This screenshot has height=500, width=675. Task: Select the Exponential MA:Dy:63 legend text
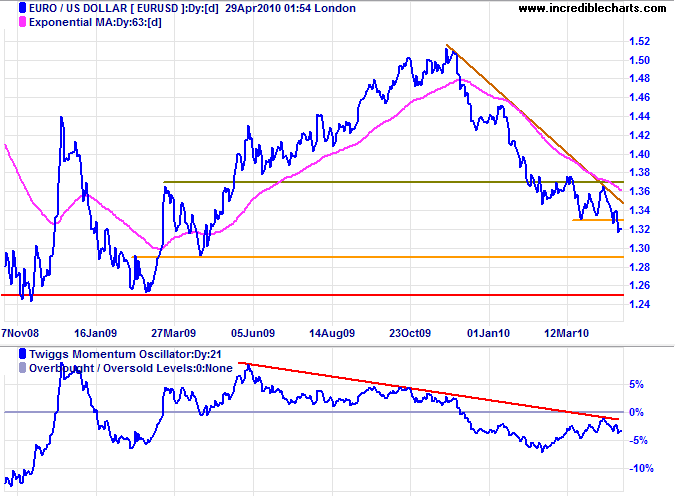tap(95, 22)
